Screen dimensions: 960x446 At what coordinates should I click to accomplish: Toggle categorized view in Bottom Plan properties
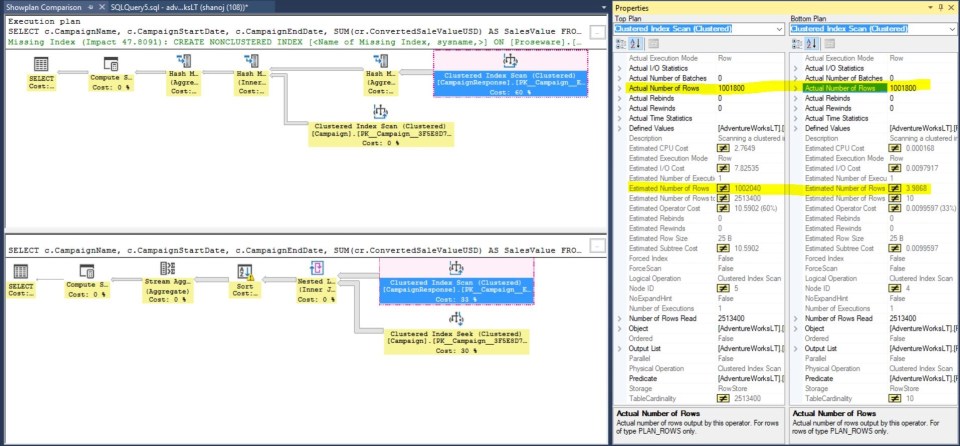click(x=798, y=45)
